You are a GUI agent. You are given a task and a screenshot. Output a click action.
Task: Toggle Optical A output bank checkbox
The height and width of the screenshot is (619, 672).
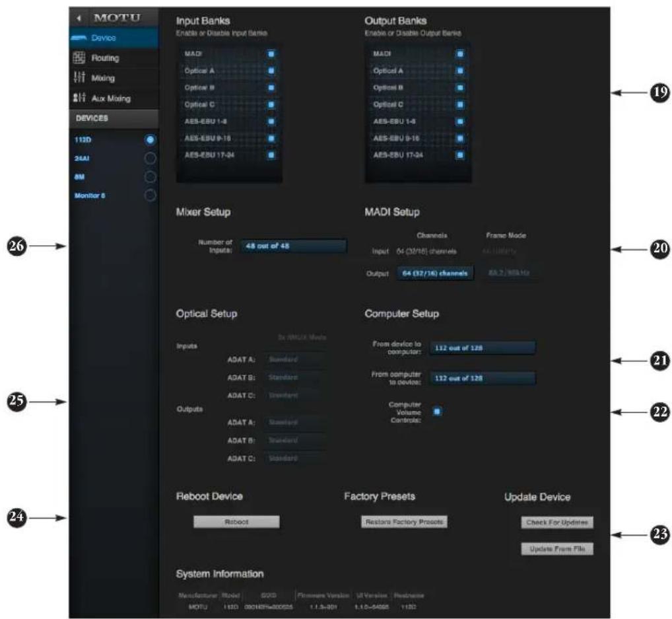tap(460, 71)
